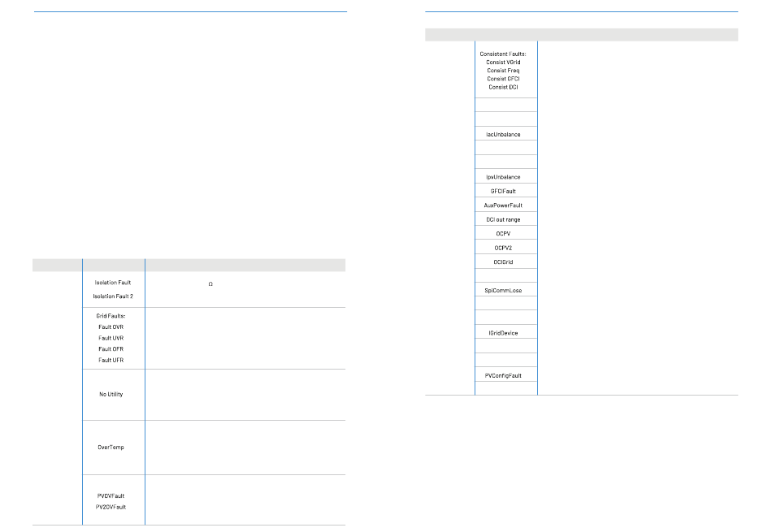Click the OverTemp fault cell
Screen dimensions: 772x532
pos(111,447)
